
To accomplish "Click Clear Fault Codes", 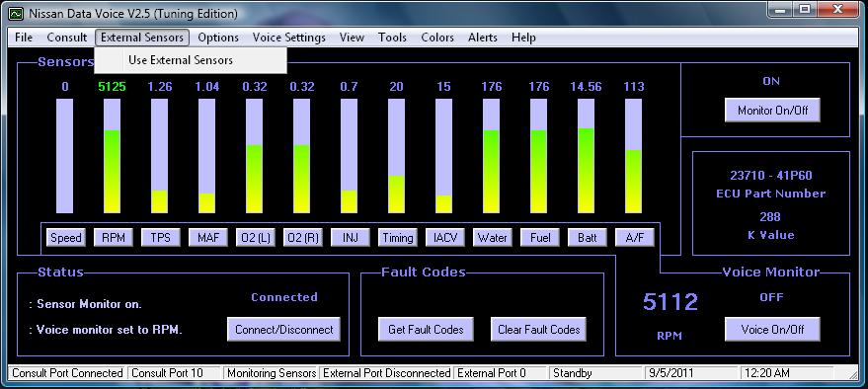I will tap(538, 329).
